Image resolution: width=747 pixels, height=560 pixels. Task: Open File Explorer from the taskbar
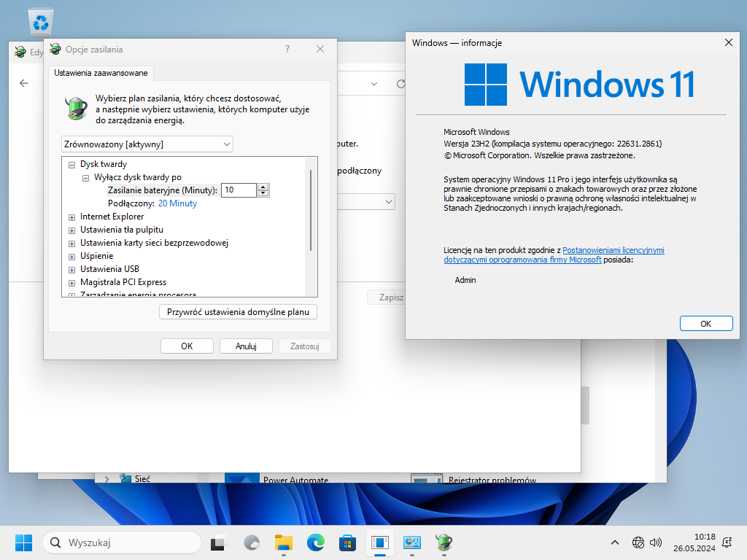tap(284, 542)
